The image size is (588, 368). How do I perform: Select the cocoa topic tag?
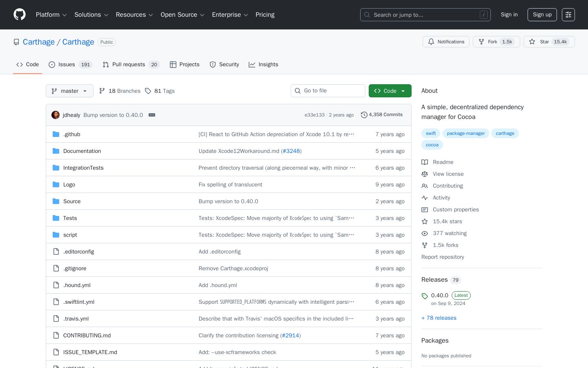432,145
